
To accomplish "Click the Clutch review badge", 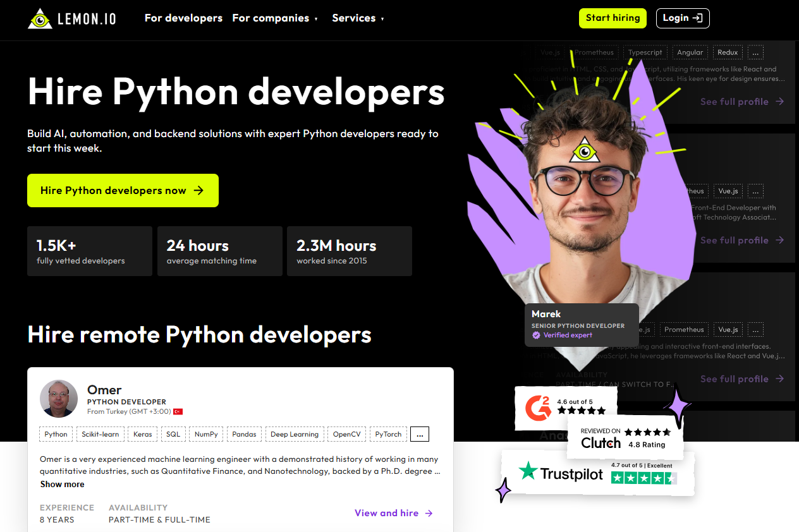I will pos(625,438).
